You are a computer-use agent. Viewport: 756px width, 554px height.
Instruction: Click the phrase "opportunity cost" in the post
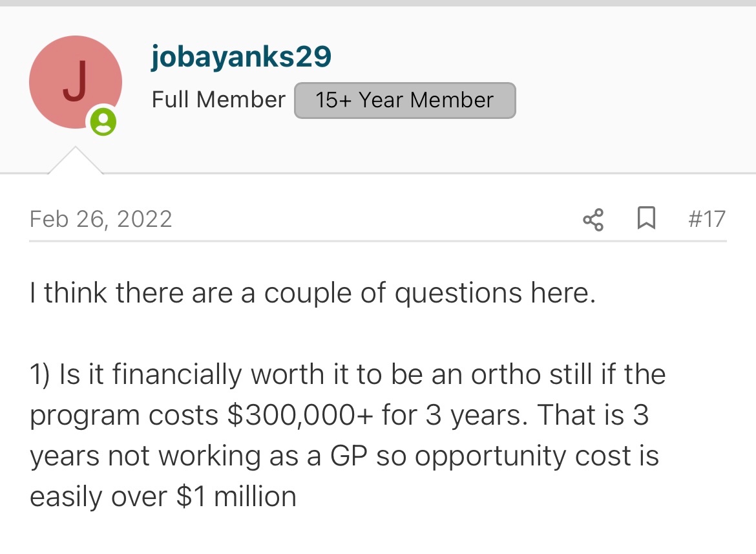pyautogui.click(x=526, y=456)
